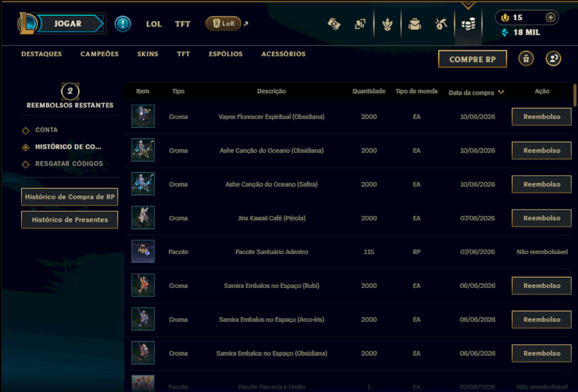The width and height of the screenshot is (578, 392).
Task: Refund Ashe Canção do Oceano (Obsidiana)
Action: pos(541,151)
